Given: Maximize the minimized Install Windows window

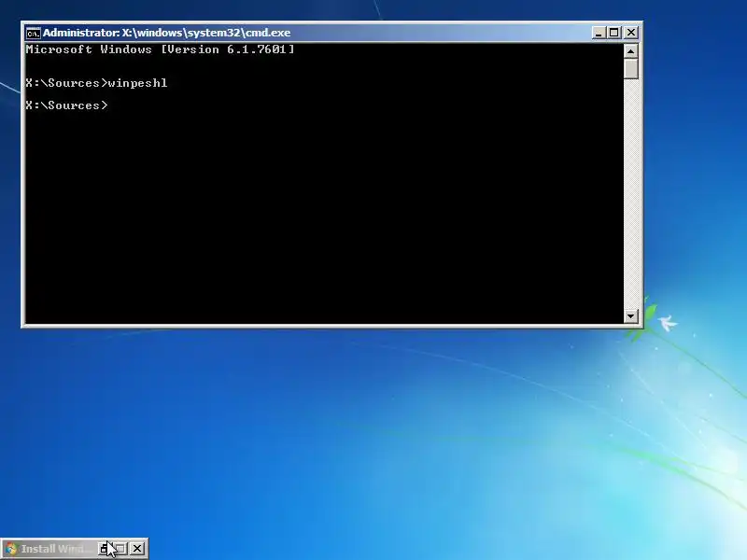Looking at the screenshot, I should [120, 549].
